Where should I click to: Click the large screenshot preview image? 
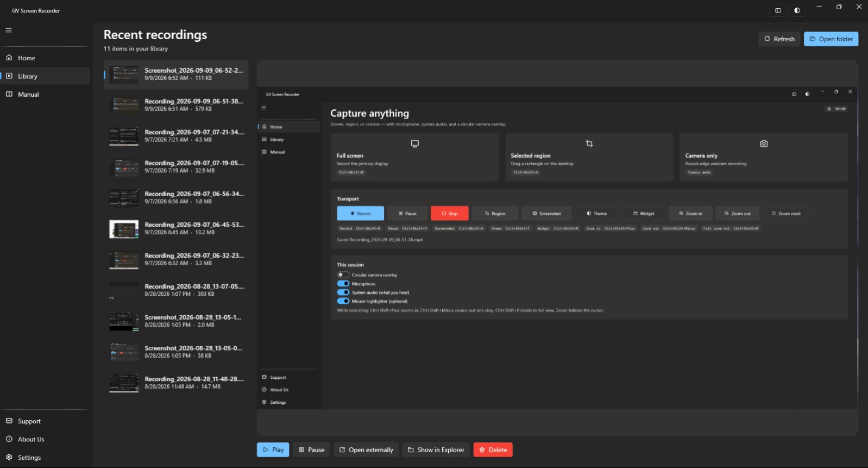tap(557, 248)
